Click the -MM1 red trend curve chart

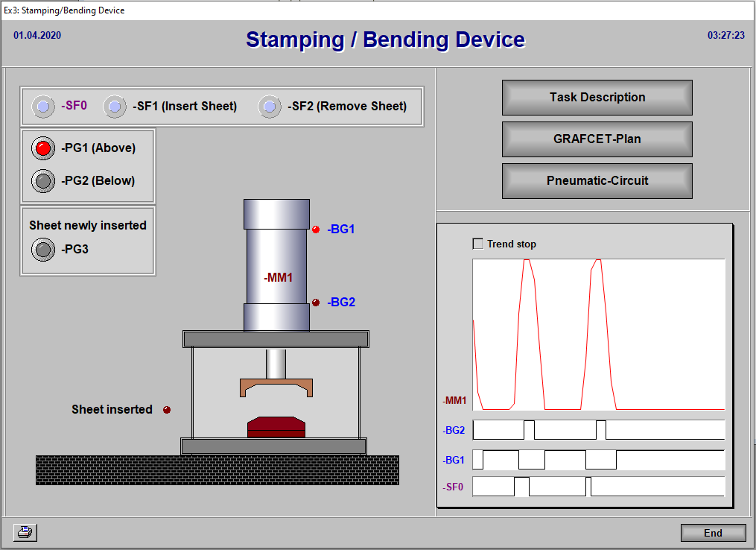pos(598,334)
